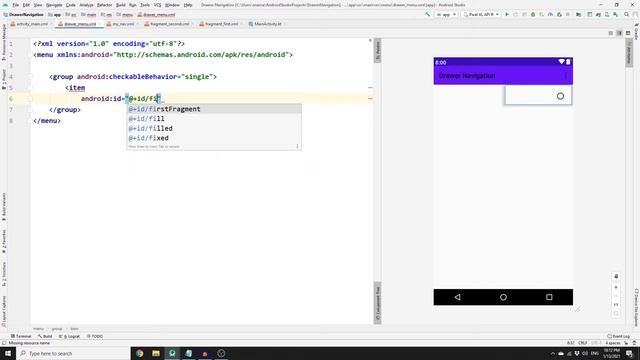Collapse the item tag fold marker
This screenshot has height=360, width=640.
pos(30,88)
